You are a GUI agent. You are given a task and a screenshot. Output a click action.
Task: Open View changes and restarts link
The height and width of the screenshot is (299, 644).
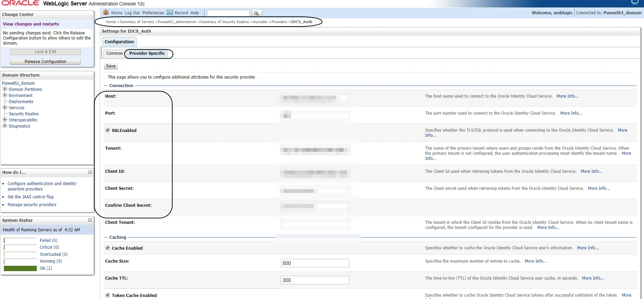pyautogui.click(x=31, y=24)
